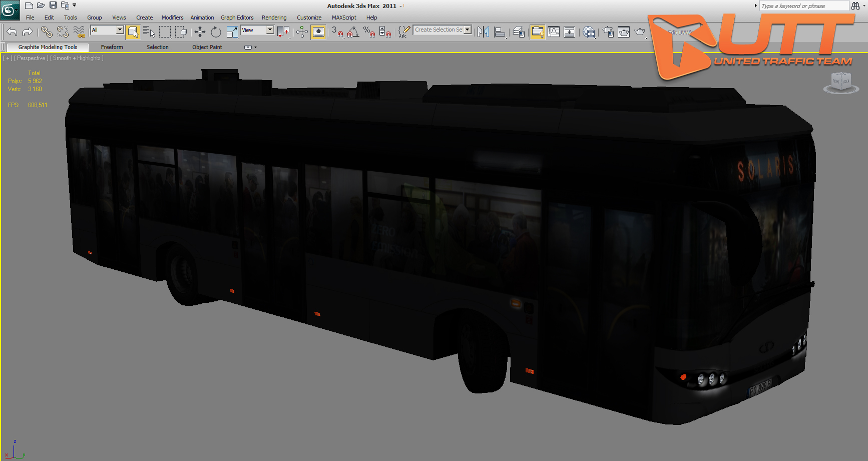Click the search binoculars icon
This screenshot has height=461, width=868.
tap(855, 6)
